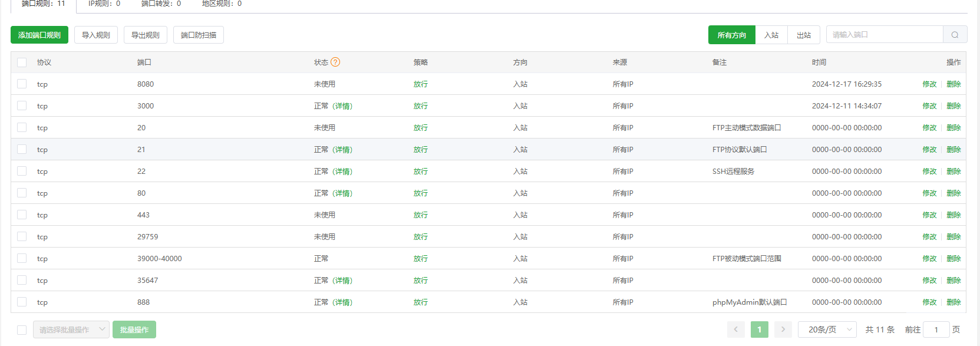This screenshot has width=980, height=346.
Task: Click the 端口防扫描 button
Action: pyautogui.click(x=199, y=35)
